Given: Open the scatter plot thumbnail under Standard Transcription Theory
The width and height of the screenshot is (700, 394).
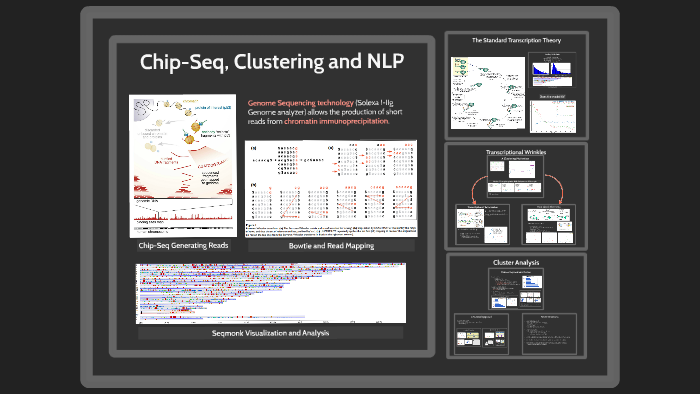Looking at the screenshot, I should pos(553,116).
